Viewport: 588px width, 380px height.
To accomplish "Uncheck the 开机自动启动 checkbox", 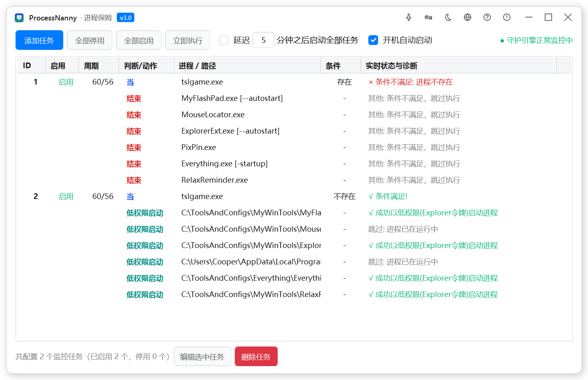I will click(373, 40).
